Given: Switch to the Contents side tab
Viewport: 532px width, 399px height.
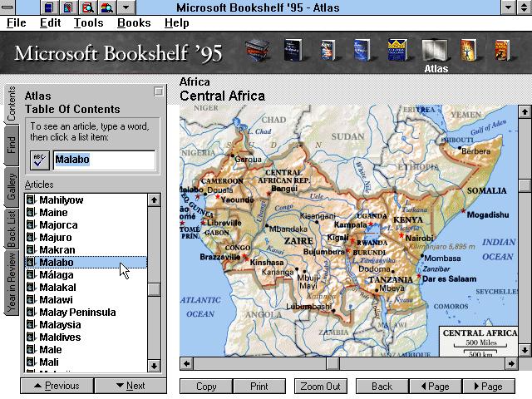Looking at the screenshot, I should (x=11, y=104).
